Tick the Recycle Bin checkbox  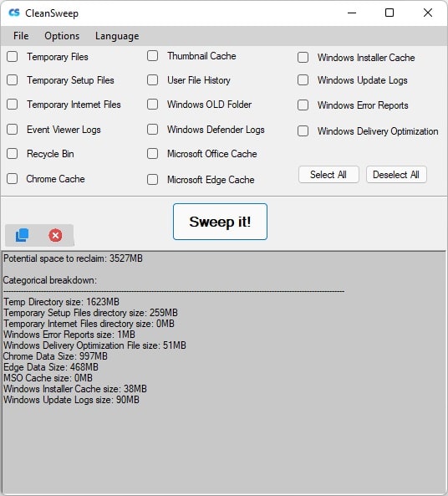(13, 153)
